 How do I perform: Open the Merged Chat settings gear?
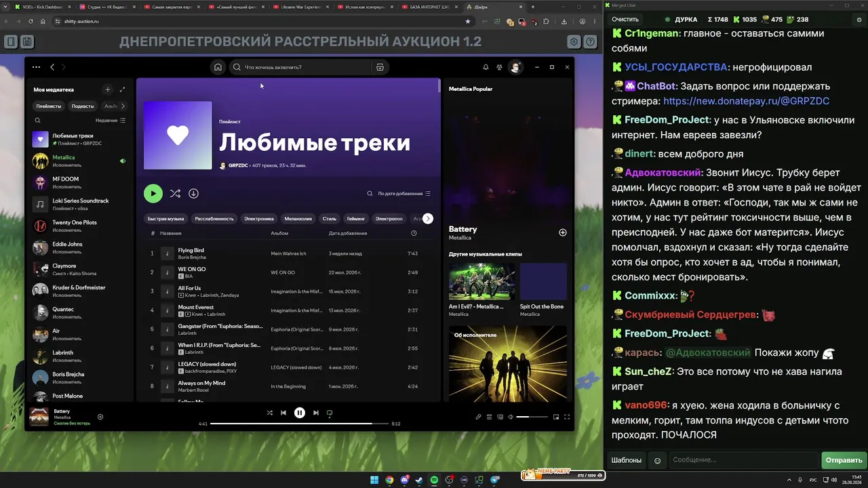[x=859, y=20]
